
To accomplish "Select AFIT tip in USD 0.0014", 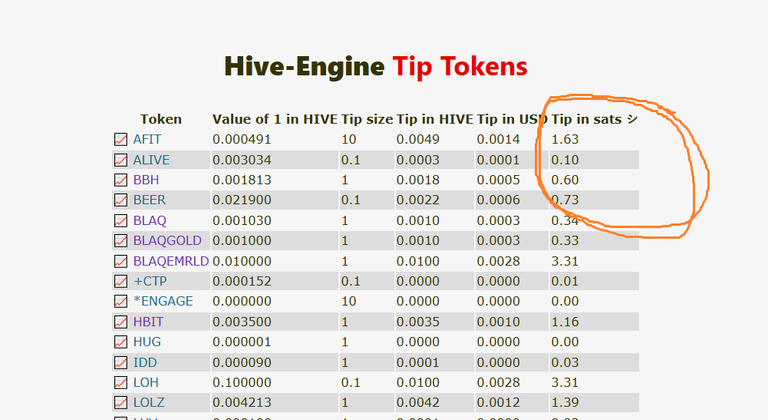I will pyautogui.click(x=498, y=139).
